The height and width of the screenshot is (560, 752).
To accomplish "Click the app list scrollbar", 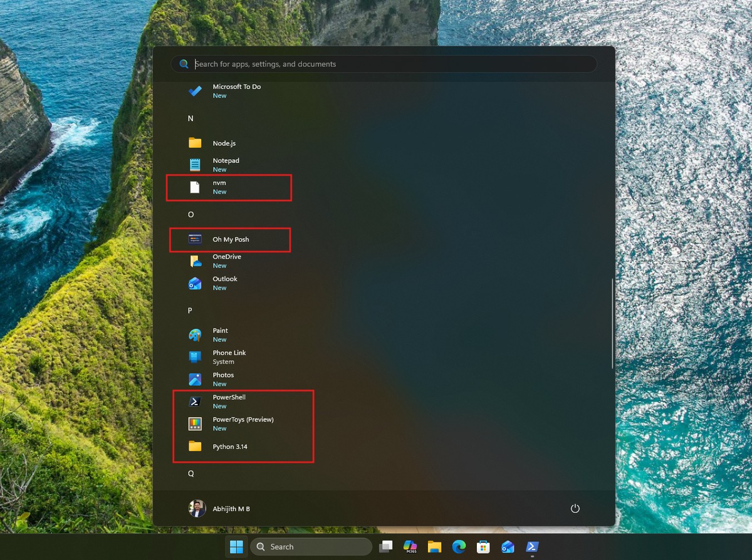I will pos(612,323).
